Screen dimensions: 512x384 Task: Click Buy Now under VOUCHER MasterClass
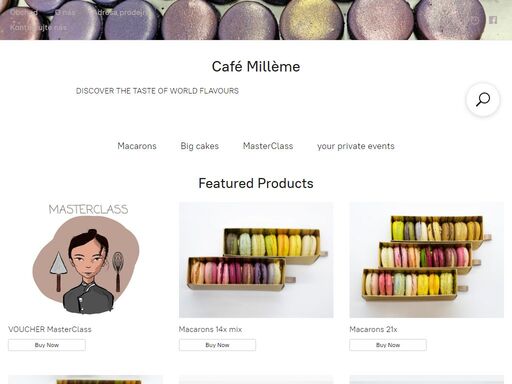click(x=47, y=345)
